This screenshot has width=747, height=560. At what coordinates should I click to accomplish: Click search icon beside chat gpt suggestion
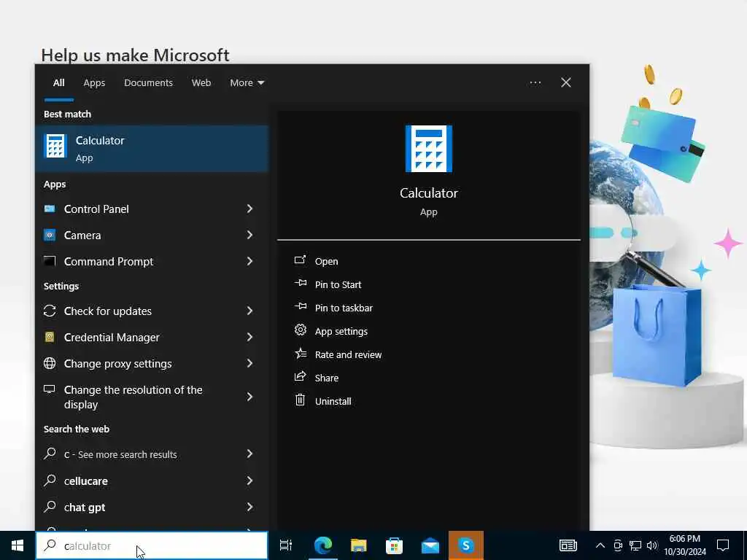[x=50, y=507]
